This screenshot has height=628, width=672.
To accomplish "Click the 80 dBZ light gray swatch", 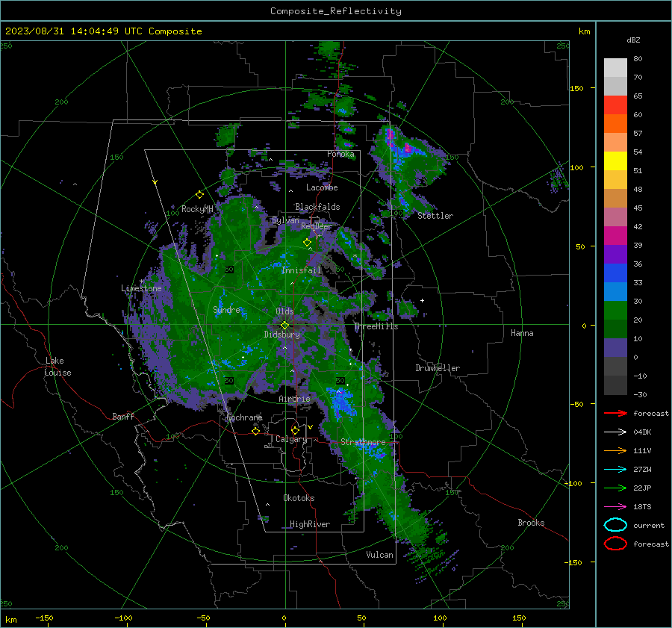I will point(615,68).
